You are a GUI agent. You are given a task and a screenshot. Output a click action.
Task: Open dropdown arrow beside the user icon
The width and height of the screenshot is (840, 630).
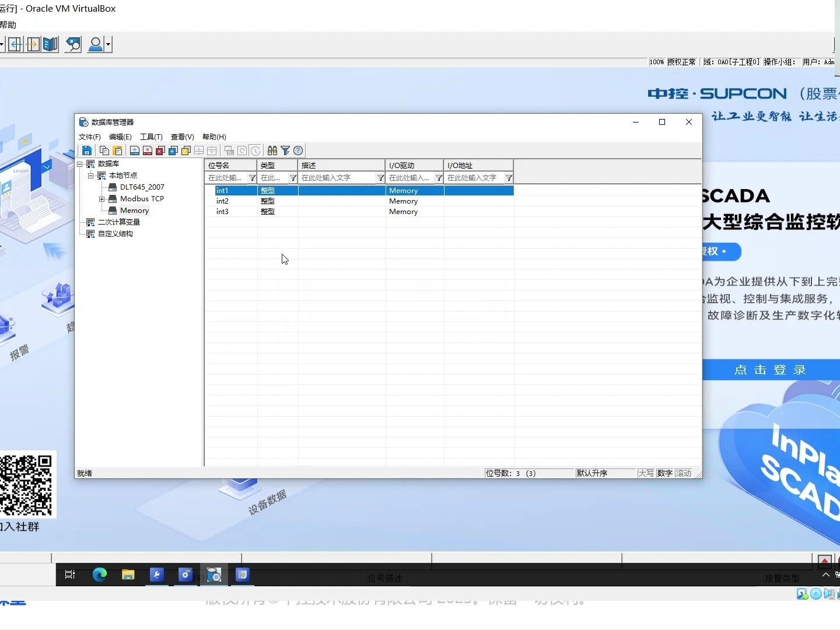[108, 44]
